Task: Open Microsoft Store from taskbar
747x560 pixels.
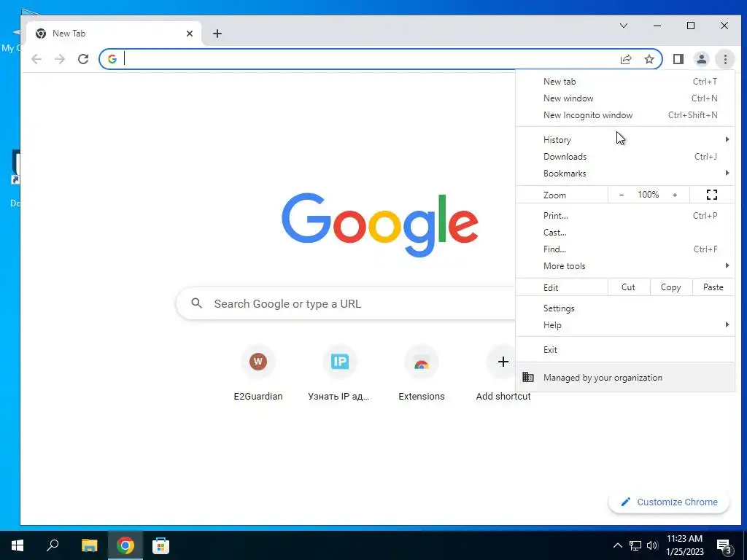Action: (x=160, y=545)
